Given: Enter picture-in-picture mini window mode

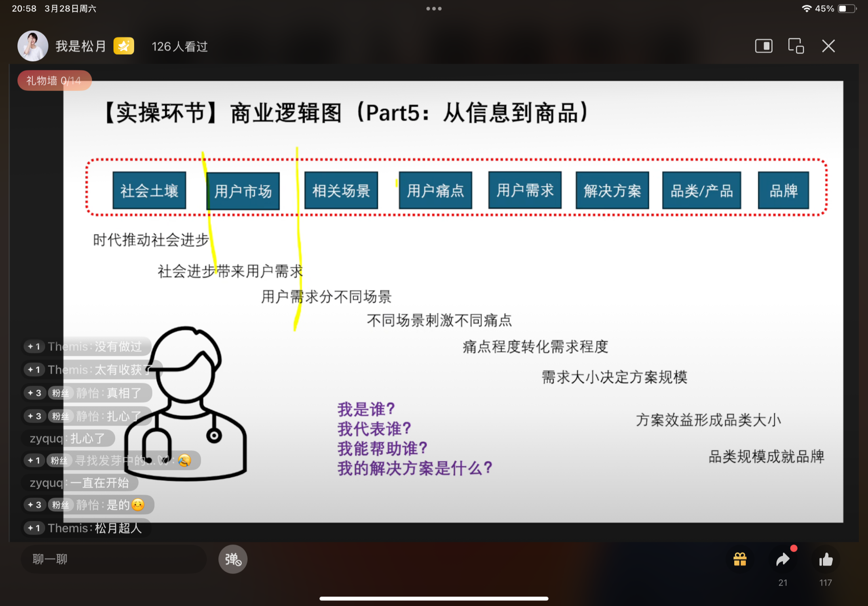Looking at the screenshot, I should pos(796,46).
